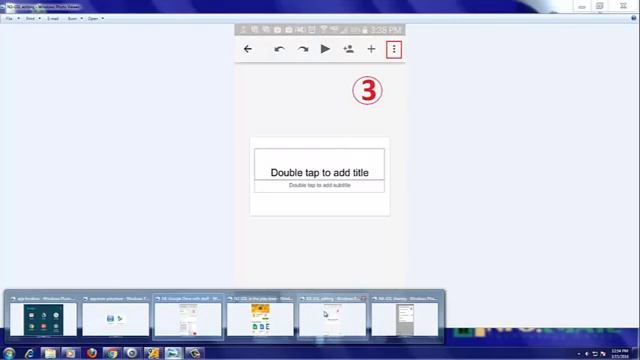
Task: Switch to the Google Docs with draft preview
Action: pos(188,320)
